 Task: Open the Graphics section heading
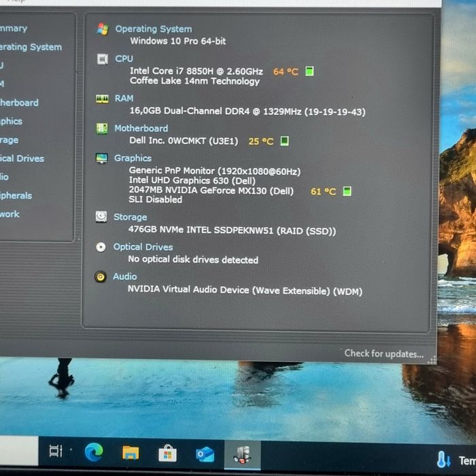tap(133, 158)
